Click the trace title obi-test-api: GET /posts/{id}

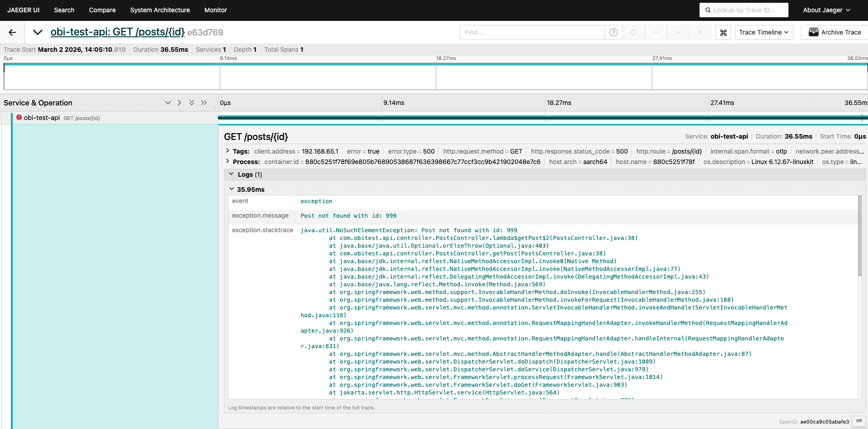tap(118, 32)
